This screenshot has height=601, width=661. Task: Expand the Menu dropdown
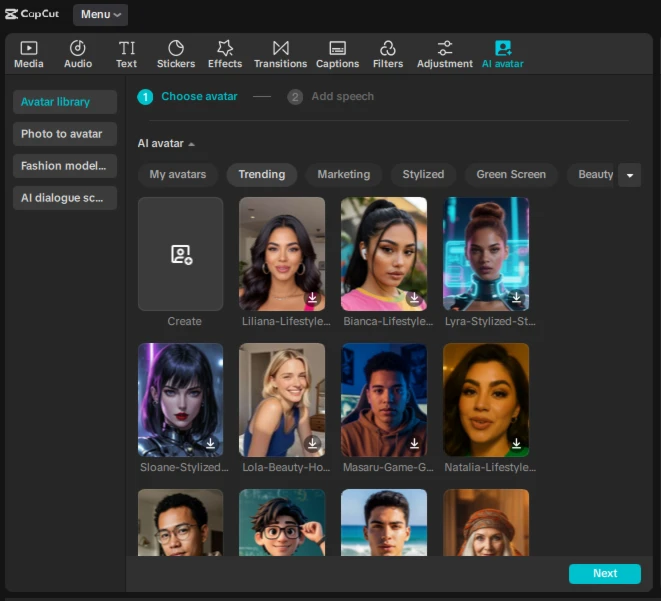coord(100,15)
